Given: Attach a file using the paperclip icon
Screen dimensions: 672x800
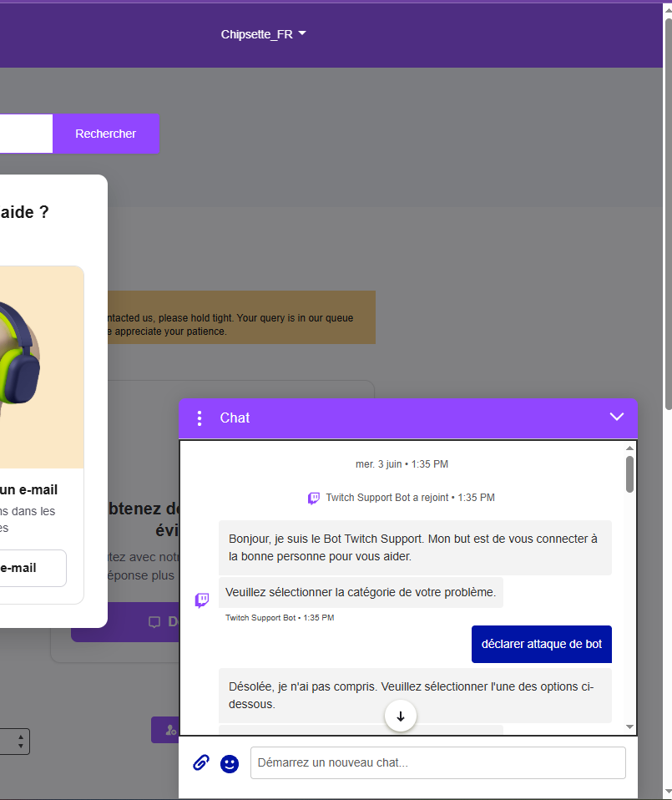Looking at the screenshot, I should click(201, 762).
